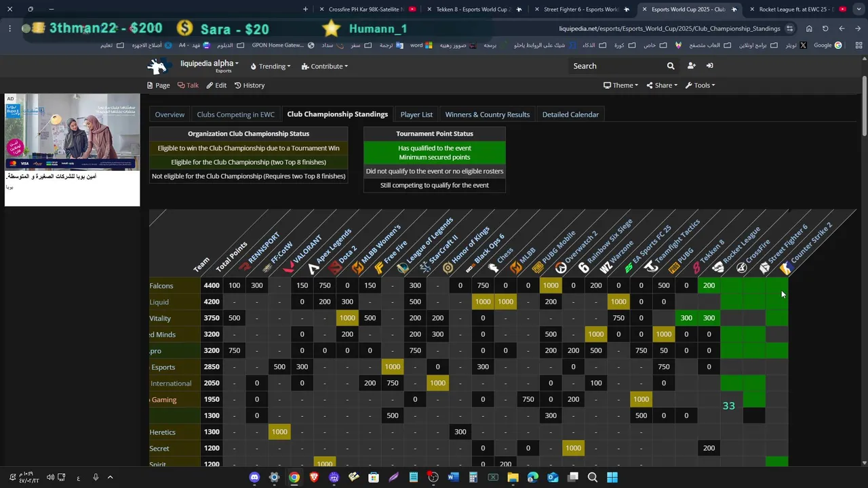Click the Dota 2 icon in header
The height and width of the screenshot is (488, 868).
click(x=335, y=268)
